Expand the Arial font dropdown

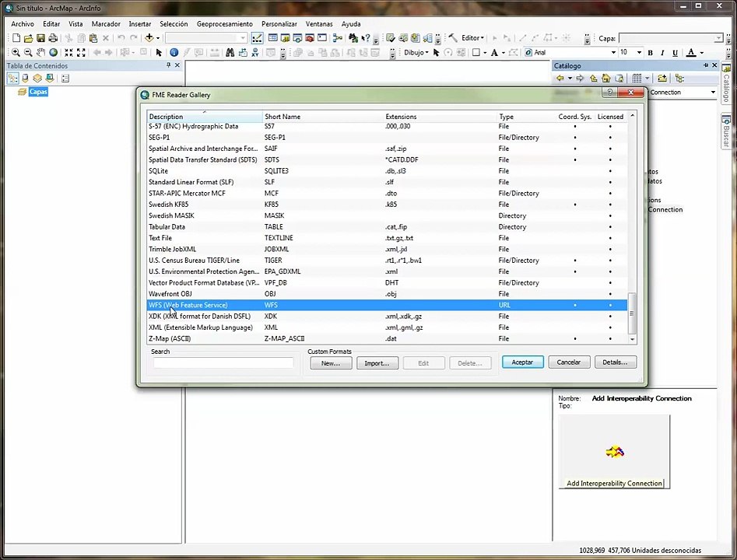tap(613, 53)
